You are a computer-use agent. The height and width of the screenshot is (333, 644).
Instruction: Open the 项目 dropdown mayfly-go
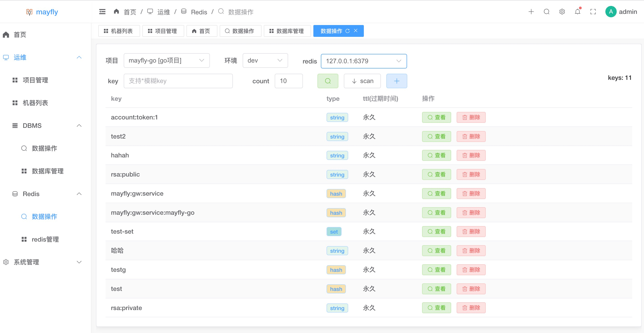coord(166,61)
